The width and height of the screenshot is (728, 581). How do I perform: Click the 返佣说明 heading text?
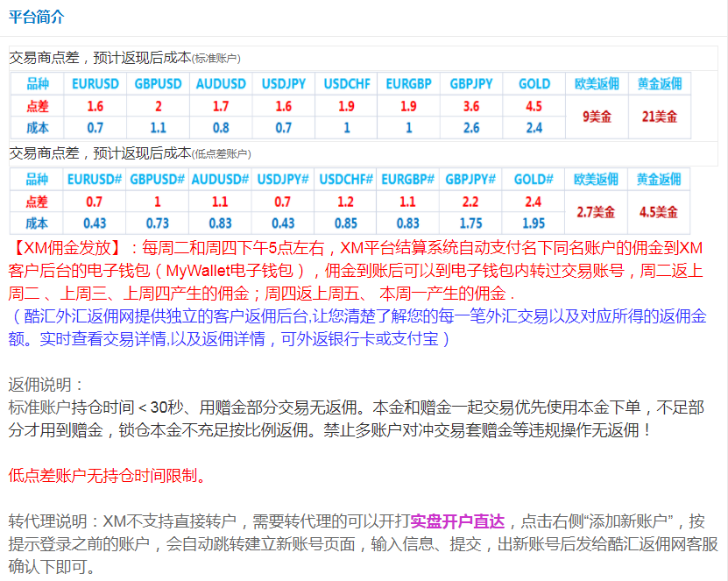click(x=46, y=385)
